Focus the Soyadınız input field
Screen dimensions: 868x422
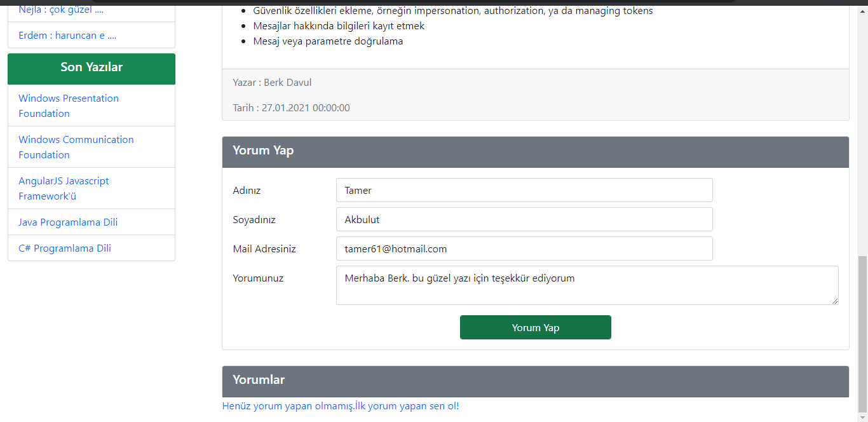click(524, 219)
